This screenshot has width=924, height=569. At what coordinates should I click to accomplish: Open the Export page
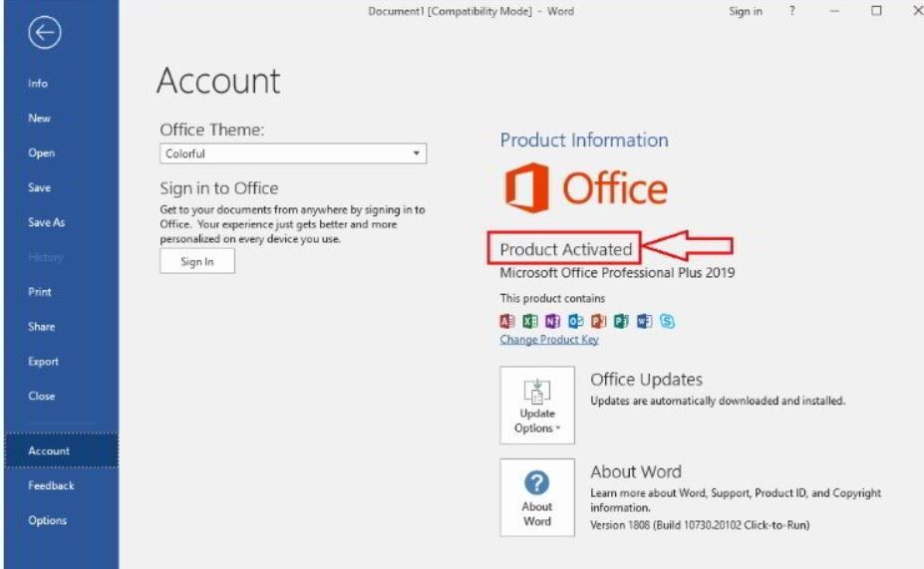[43, 362]
